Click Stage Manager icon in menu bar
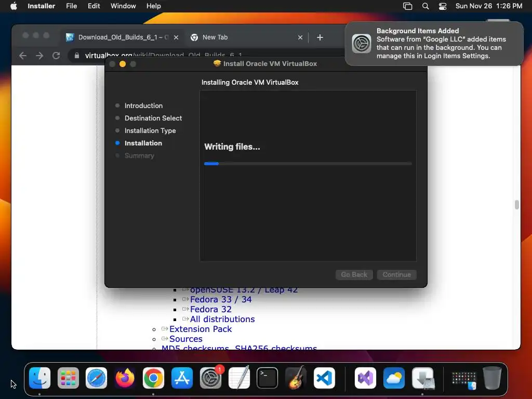The height and width of the screenshot is (399, 532). (407, 6)
